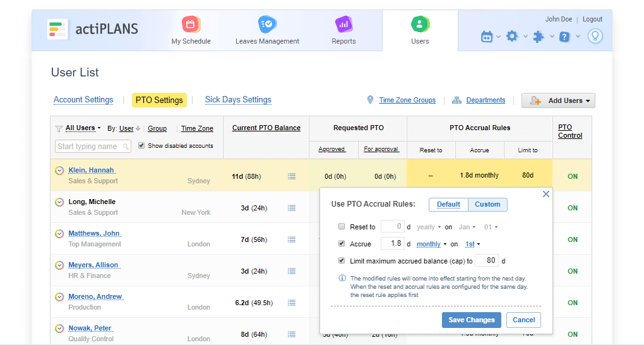This screenshot has height=345, width=644.
Task: Open Allison Meyers' PTO balance history icon
Action: pos(292,271)
